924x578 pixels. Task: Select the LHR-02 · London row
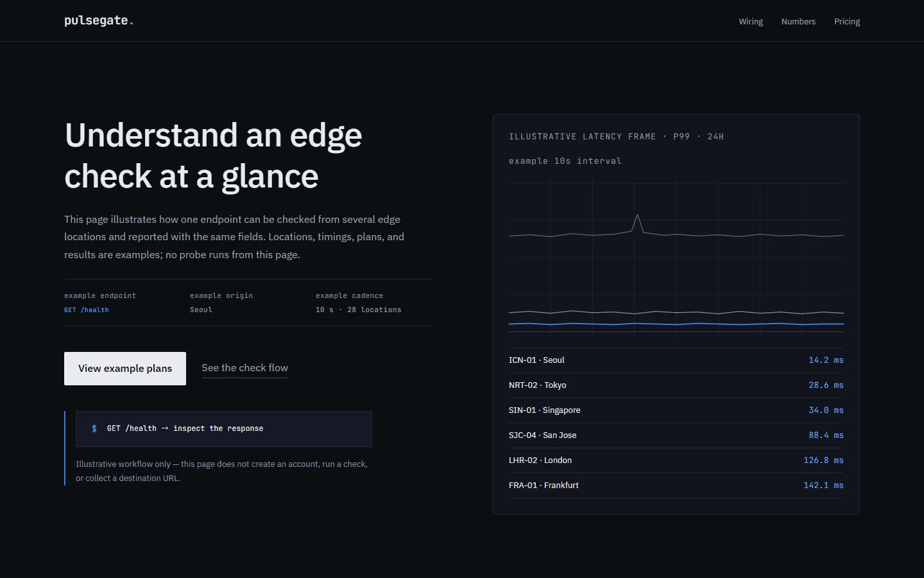coord(676,460)
